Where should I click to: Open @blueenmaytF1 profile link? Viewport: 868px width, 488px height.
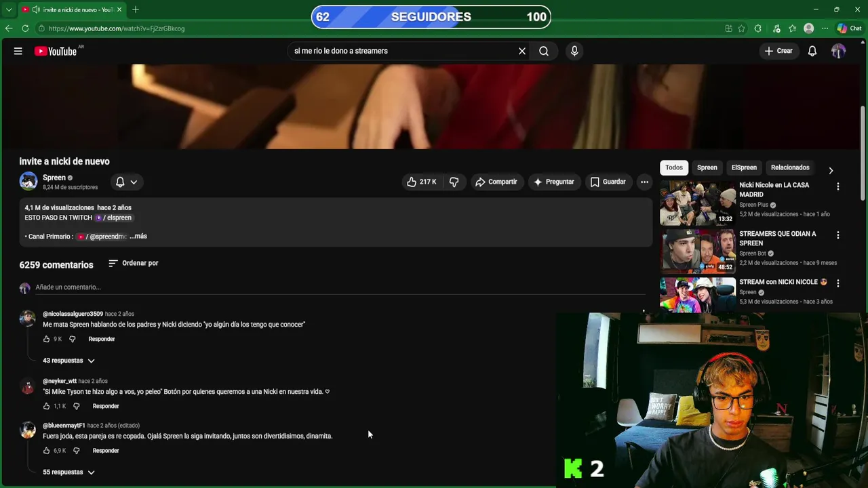(64, 426)
